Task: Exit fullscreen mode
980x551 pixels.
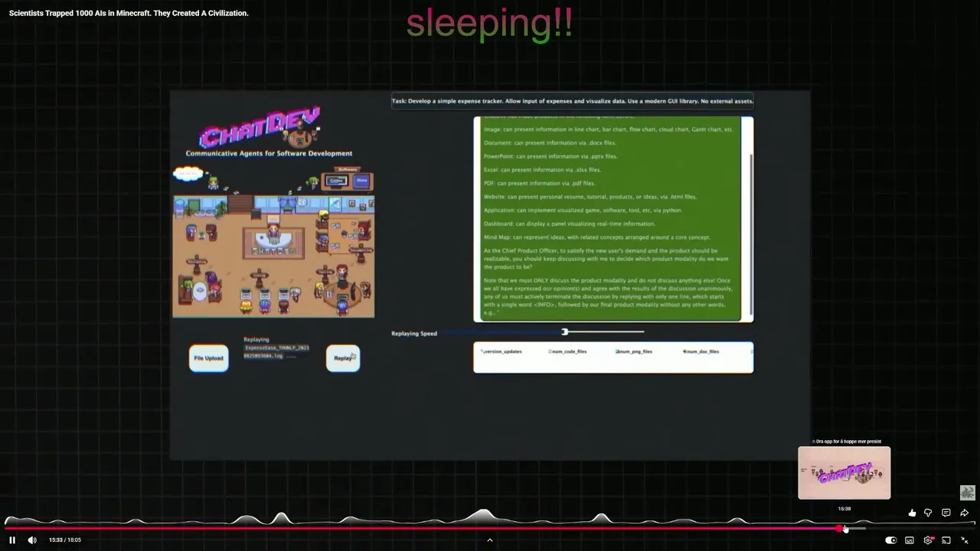Action: coord(965,540)
